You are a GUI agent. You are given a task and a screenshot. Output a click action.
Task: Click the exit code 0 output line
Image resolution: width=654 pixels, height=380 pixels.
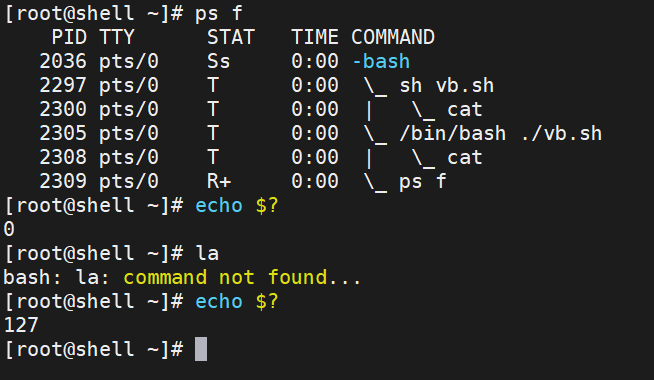pyautogui.click(x=9, y=229)
